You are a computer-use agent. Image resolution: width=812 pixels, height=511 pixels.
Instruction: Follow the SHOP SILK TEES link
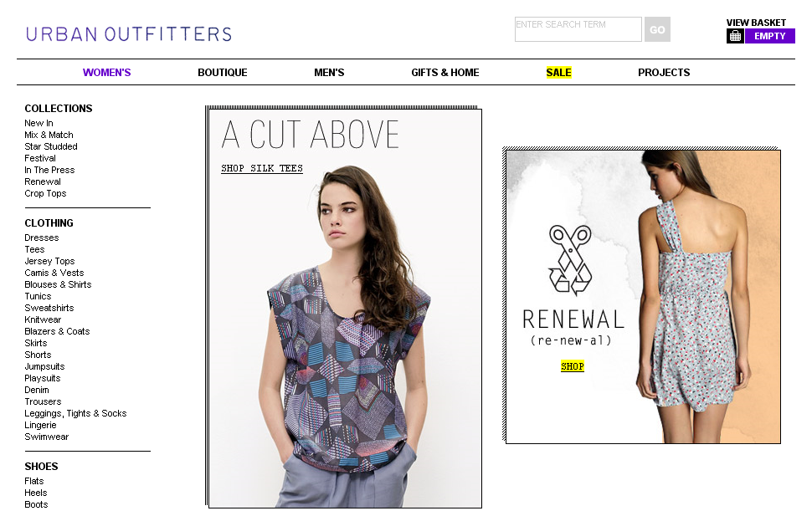coord(262,169)
